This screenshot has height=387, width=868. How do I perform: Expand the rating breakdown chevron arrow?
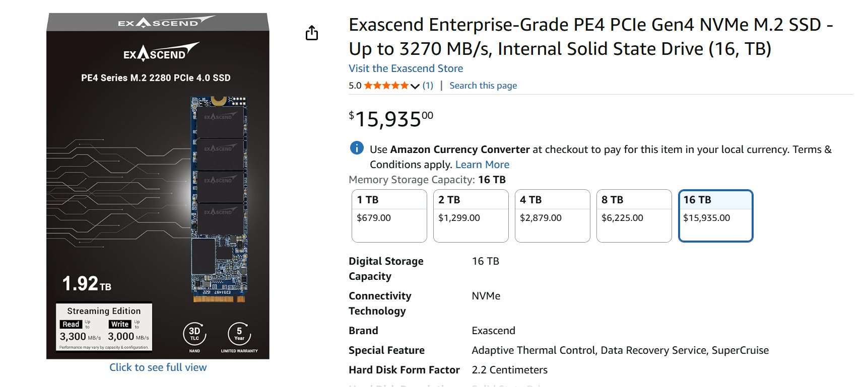415,86
